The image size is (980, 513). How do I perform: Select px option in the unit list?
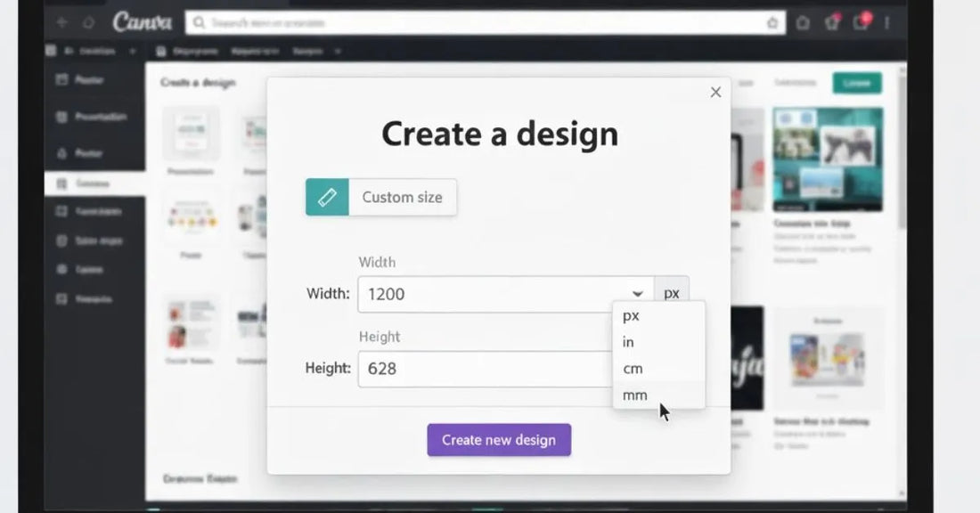631,315
